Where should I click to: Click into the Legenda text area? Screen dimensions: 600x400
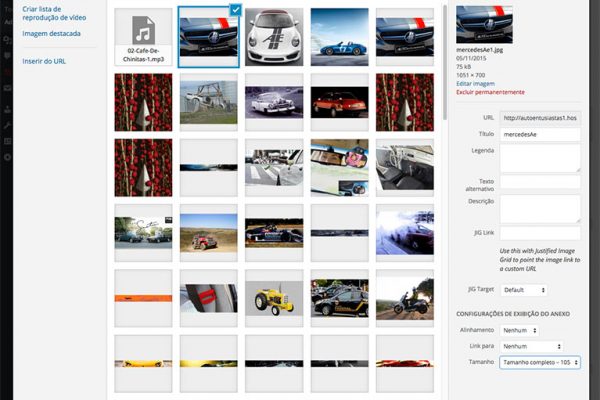pos(540,157)
